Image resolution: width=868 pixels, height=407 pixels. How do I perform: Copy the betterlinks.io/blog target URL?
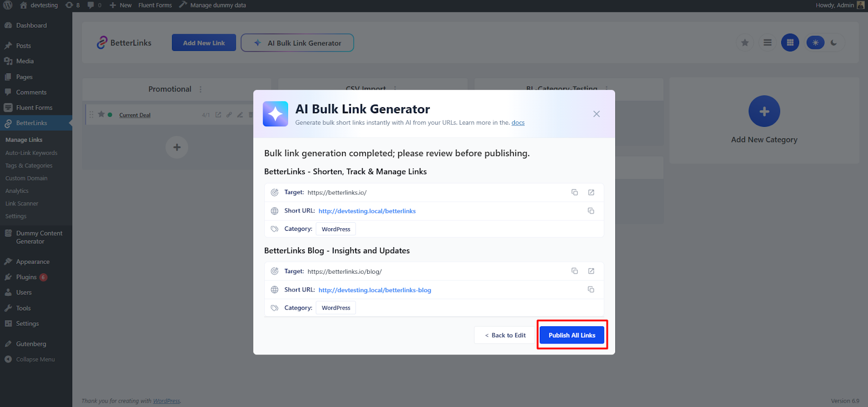[575, 271]
